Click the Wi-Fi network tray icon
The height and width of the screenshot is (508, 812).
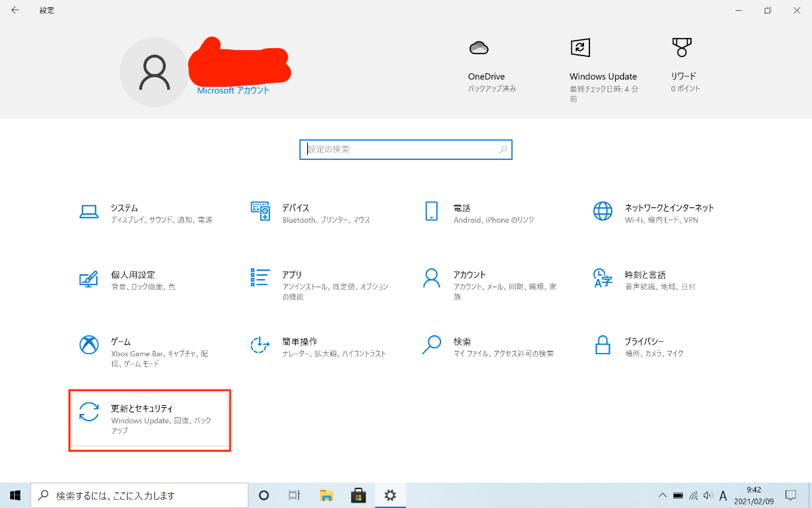pos(694,495)
